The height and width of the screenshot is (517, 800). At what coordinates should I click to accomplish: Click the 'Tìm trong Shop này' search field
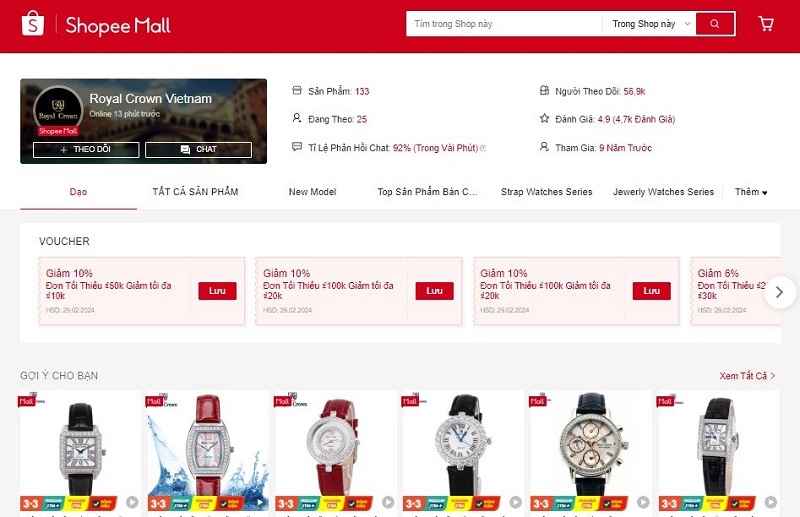pos(504,24)
